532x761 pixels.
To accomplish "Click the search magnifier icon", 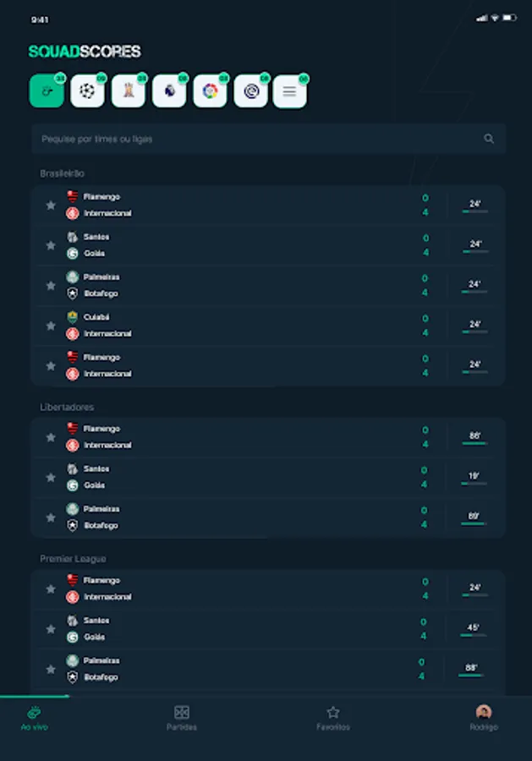I will [x=489, y=139].
